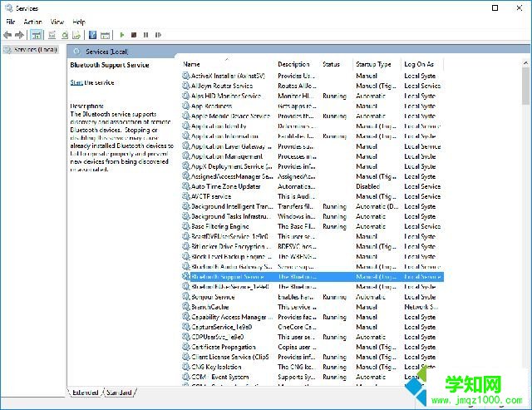Screen dimensions: 532x410
Task: Click the gear icon of Alps HID Monitor Service
Action: point(186,96)
